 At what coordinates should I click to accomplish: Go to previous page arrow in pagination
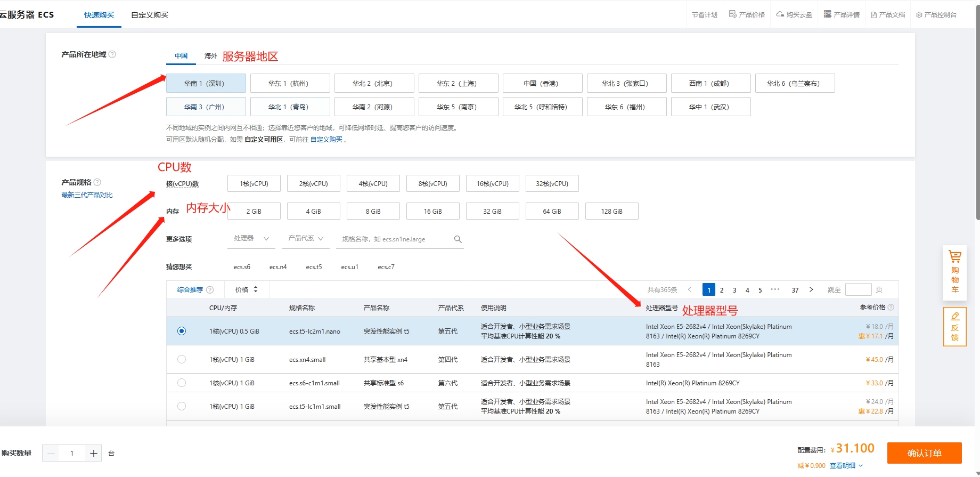(690, 290)
